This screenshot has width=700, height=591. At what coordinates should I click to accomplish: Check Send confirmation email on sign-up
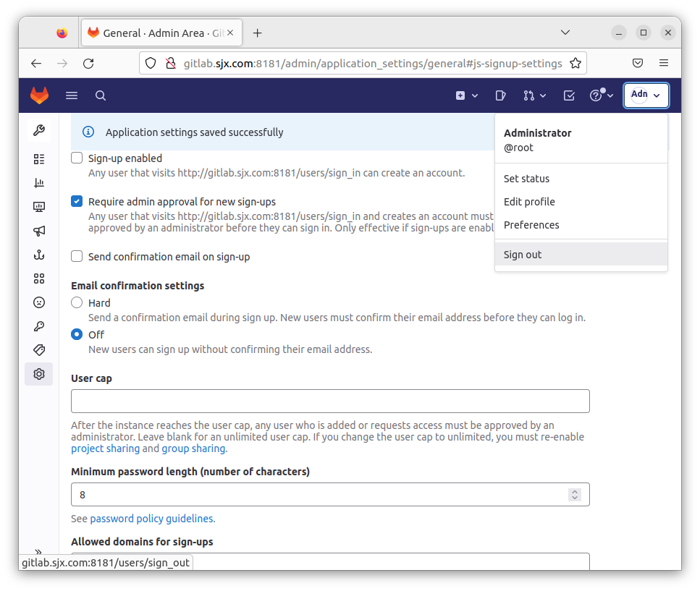[x=77, y=257]
